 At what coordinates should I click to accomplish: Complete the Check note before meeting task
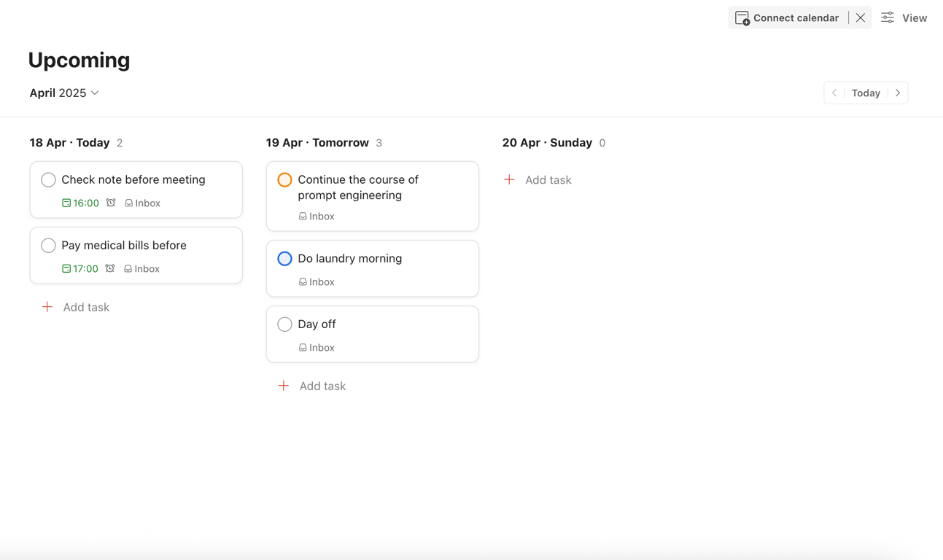click(x=48, y=179)
